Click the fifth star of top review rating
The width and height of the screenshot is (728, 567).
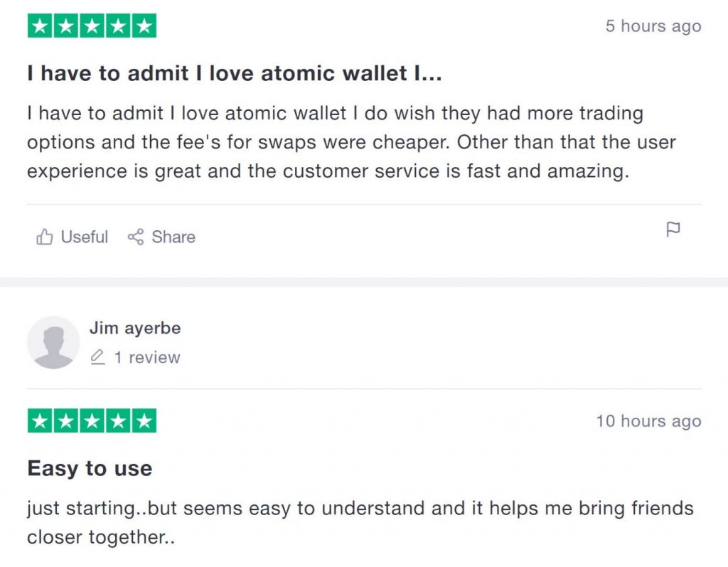click(144, 26)
